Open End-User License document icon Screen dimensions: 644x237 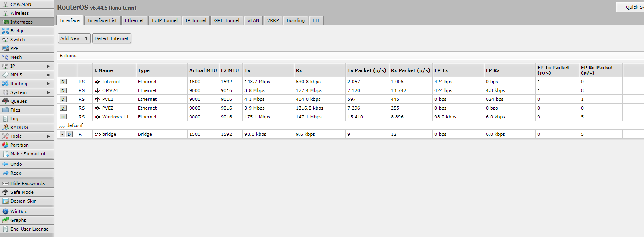(6, 229)
